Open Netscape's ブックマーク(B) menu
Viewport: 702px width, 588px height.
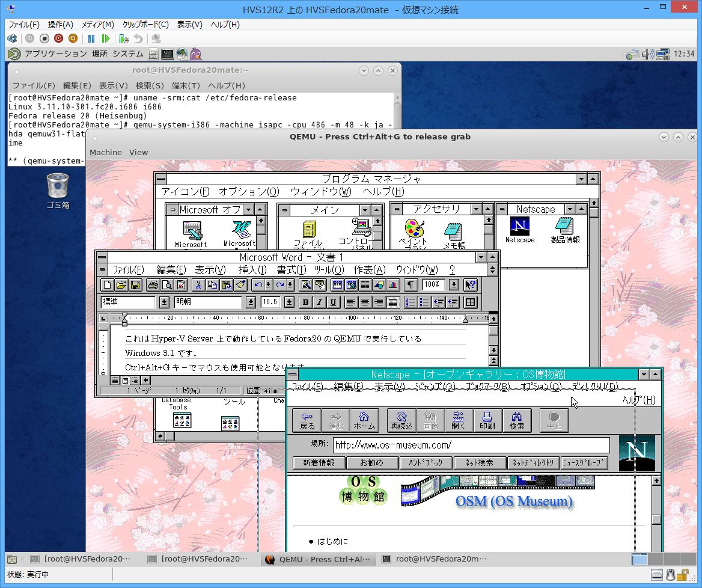(487, 386)
